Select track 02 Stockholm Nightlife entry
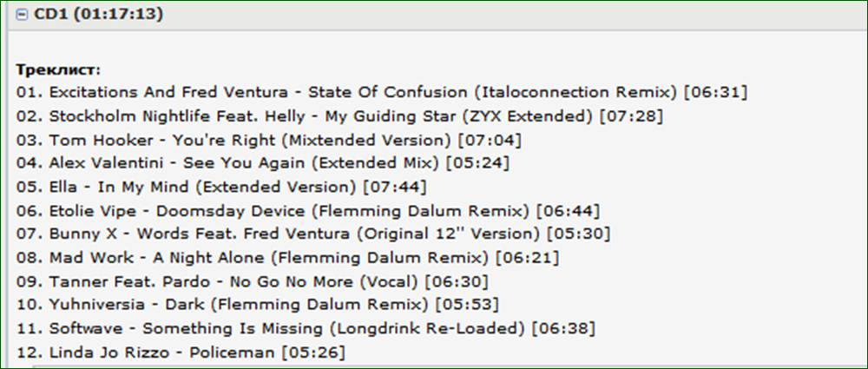Viewport: 868px width, 369px height. (339, 117)
